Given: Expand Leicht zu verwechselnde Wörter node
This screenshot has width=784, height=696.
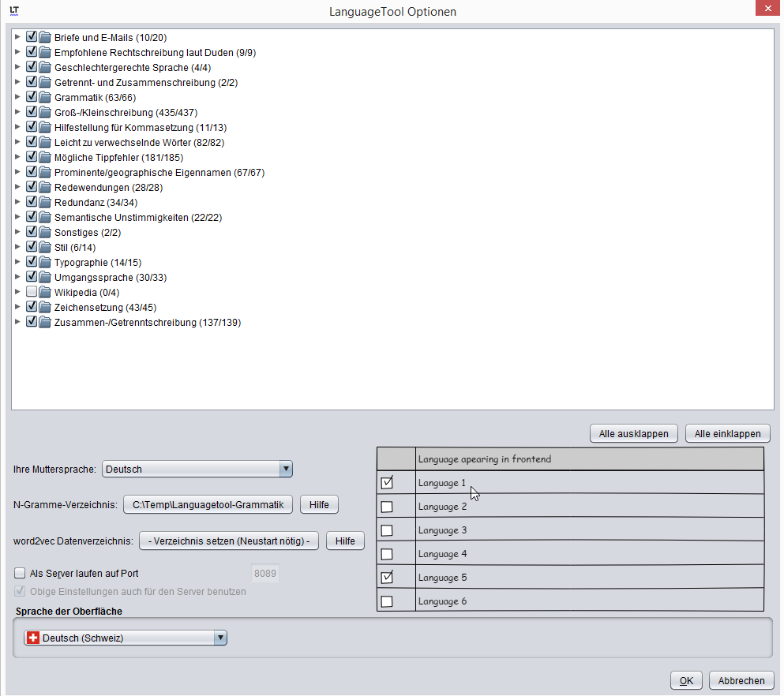Looking at the screenshot, I should [17, 141].
